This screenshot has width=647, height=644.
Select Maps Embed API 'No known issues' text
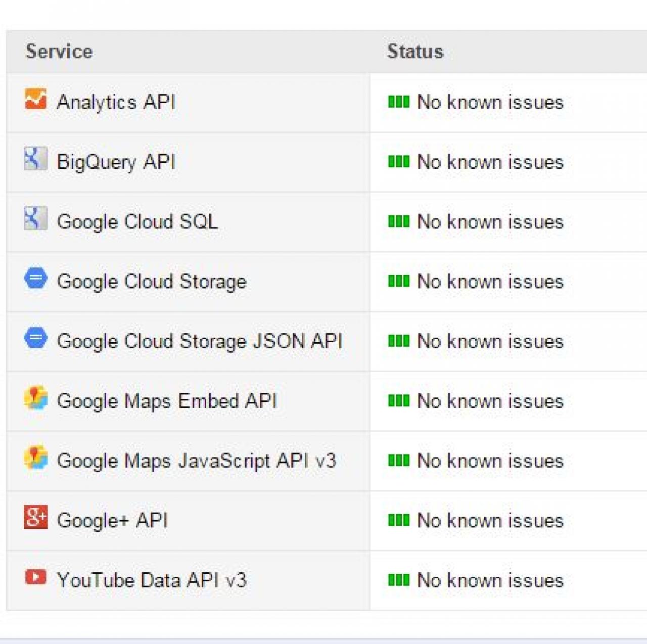click(490, 401)
